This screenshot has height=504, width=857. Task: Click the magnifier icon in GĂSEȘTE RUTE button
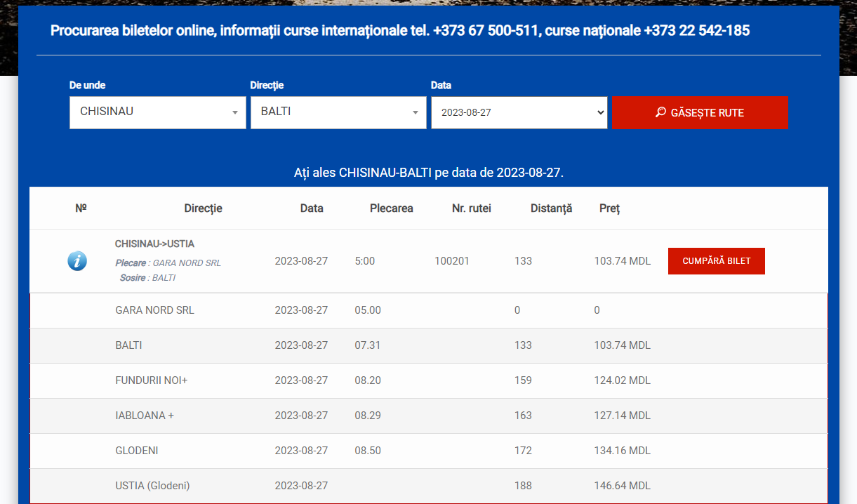pos(660,112)
